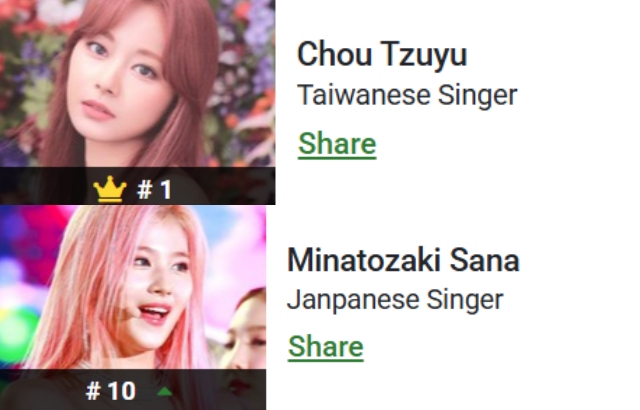Click the word "Chou" in the first name
The height and width of the screenshot is (410, 640).
coord(335,54)
